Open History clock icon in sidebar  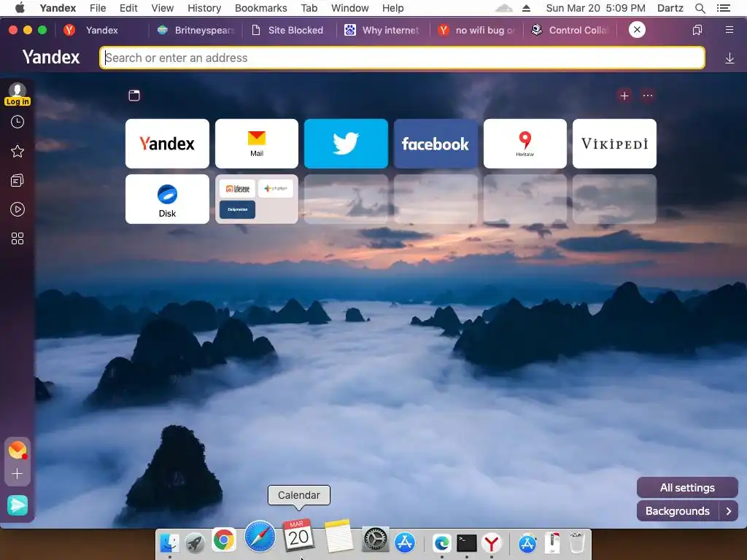18,122
